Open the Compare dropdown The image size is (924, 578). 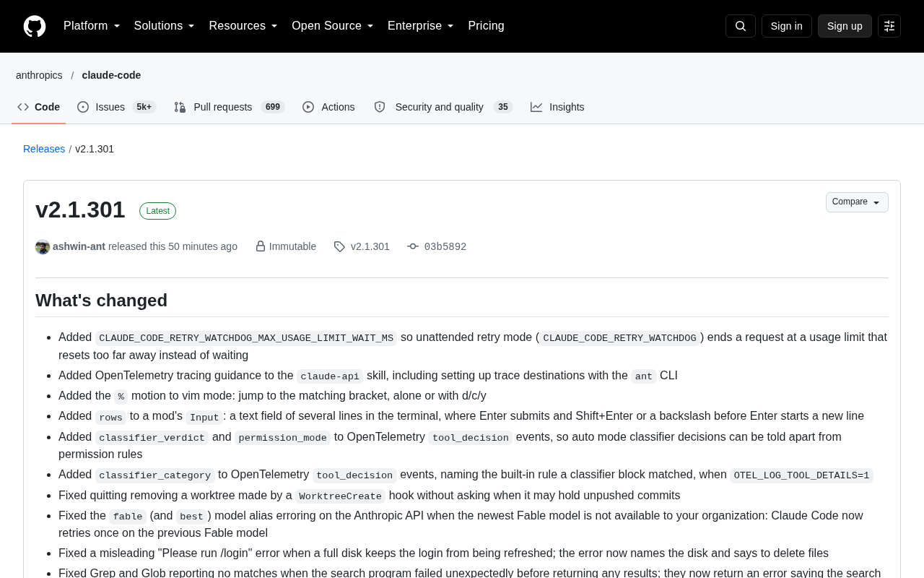click(857, 202)
